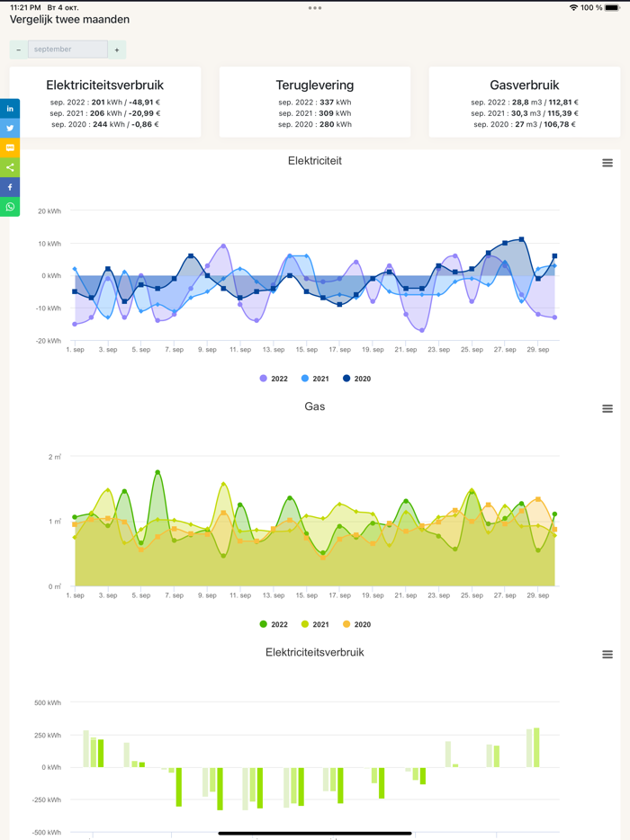630x840 pixels.
Task: Toggle 2022 series in Elektriciteit legend
Action: [x=274, y=379]
